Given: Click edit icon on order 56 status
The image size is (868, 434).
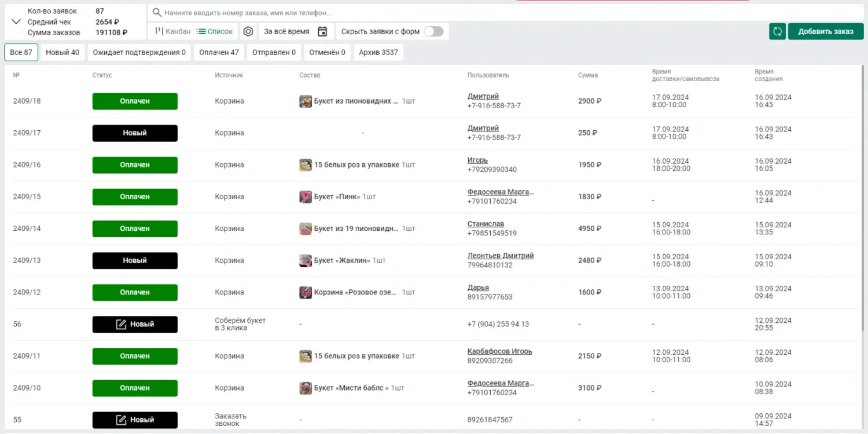Looking at the screenshot, I should 121,324.
